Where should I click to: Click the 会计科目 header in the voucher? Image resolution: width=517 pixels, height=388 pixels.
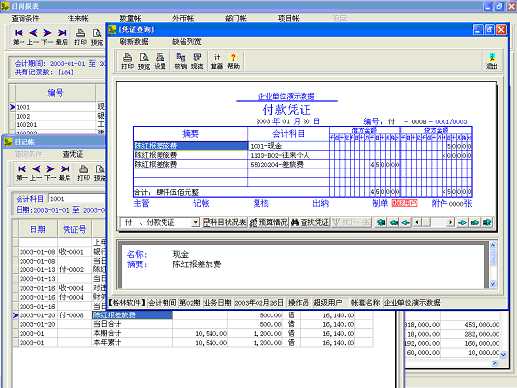tap(289, 134)
